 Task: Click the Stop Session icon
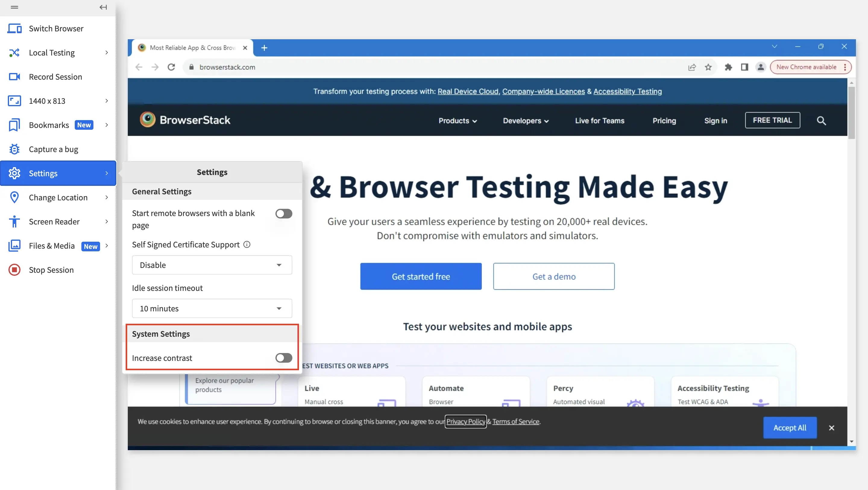pos(14,270)
